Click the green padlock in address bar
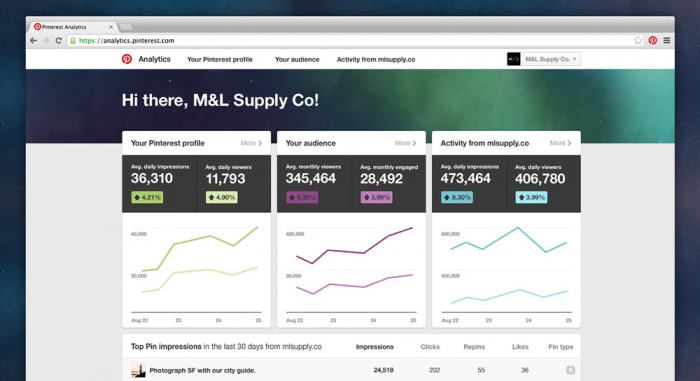 point(73,41)
